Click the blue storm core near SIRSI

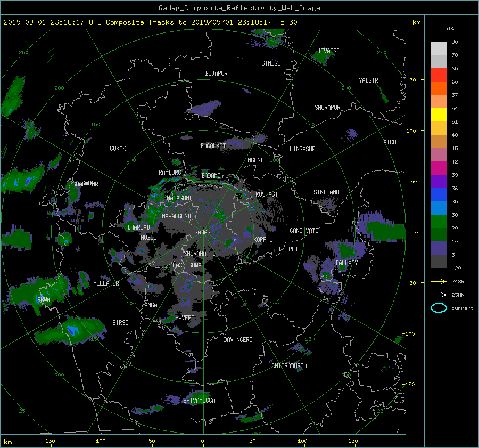73,330
